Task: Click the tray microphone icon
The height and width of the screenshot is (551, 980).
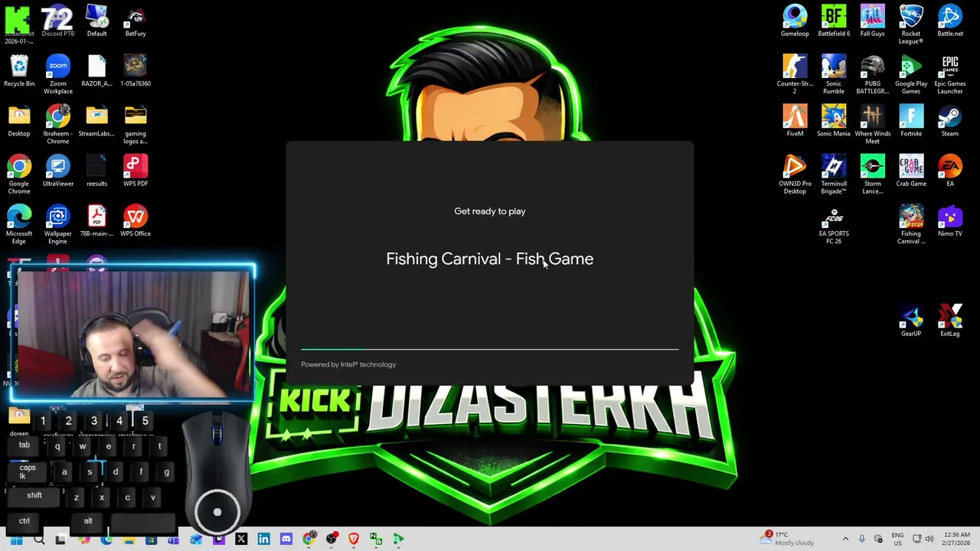Action: [x=862, y=539]
